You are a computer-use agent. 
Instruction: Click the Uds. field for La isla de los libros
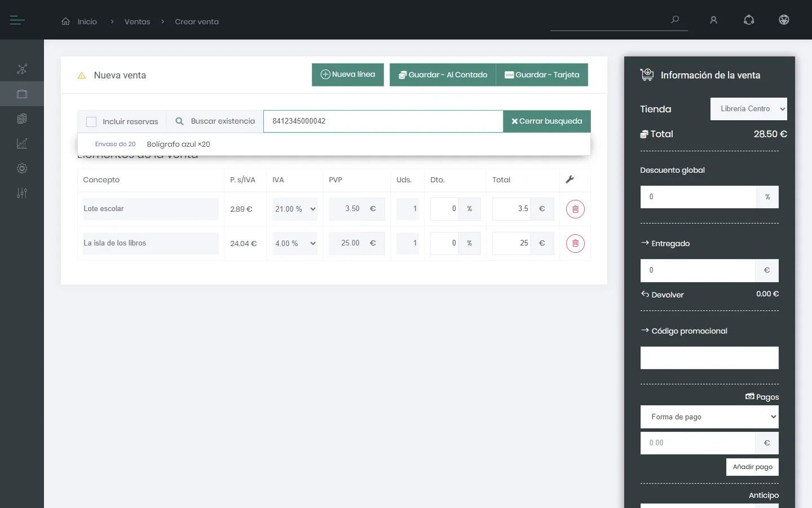coord(408,243)
